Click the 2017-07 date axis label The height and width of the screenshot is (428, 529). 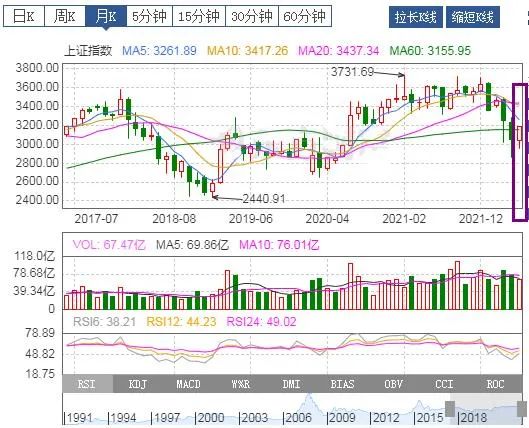coord(96,219)
